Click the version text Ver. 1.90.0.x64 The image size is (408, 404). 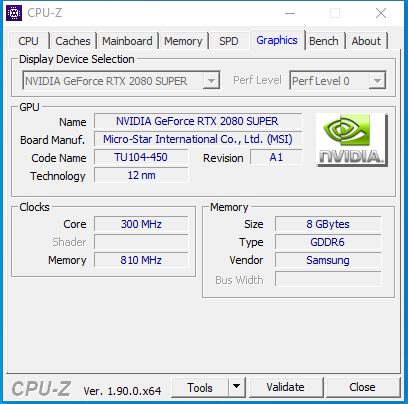click(122, 391)
